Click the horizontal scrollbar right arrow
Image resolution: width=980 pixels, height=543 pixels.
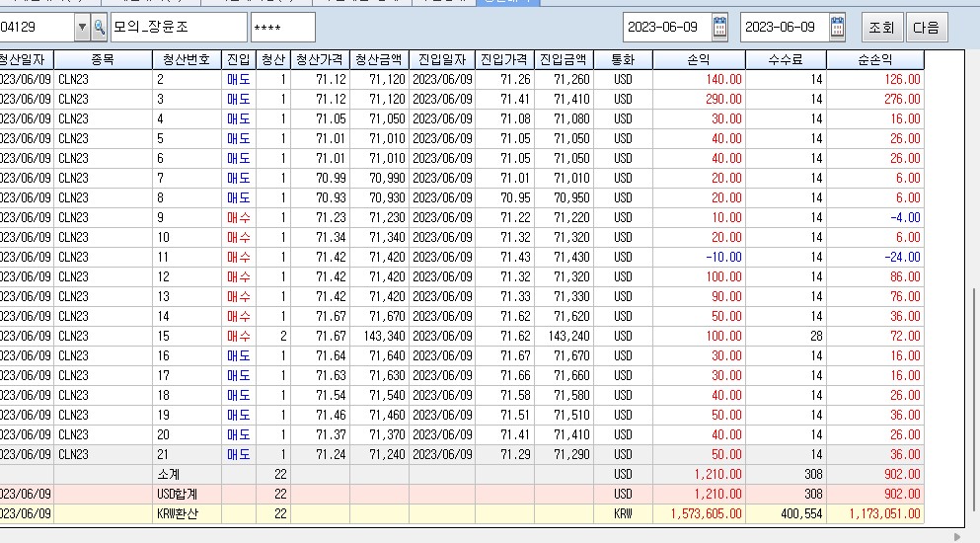click(x=955, y=536)
